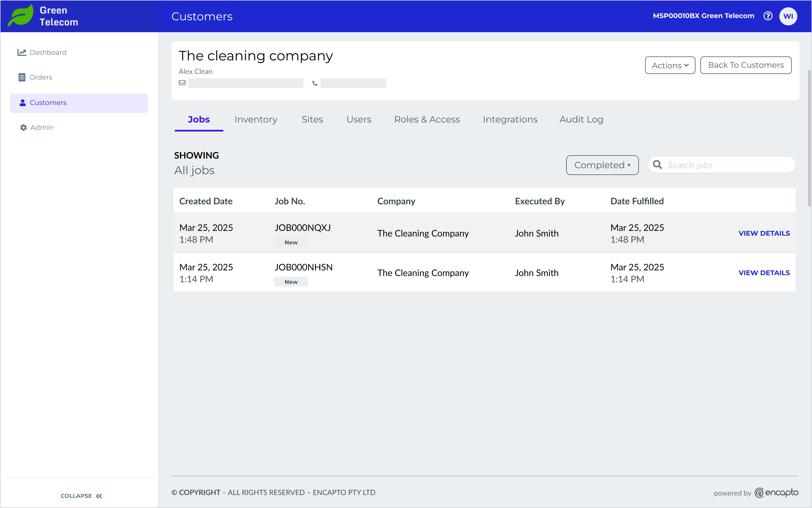Click the Green Telecom leaf logo
812x508 pixels.
pyautogui.click(x=21, y=16)
